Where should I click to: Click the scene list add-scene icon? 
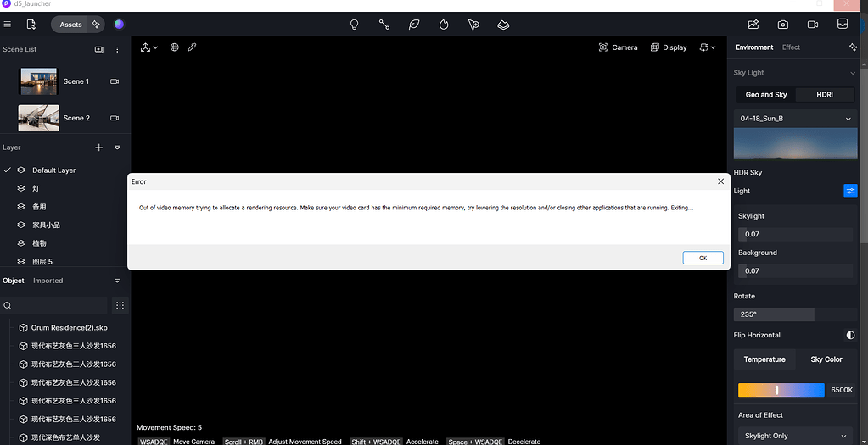[x=98, y=49]
